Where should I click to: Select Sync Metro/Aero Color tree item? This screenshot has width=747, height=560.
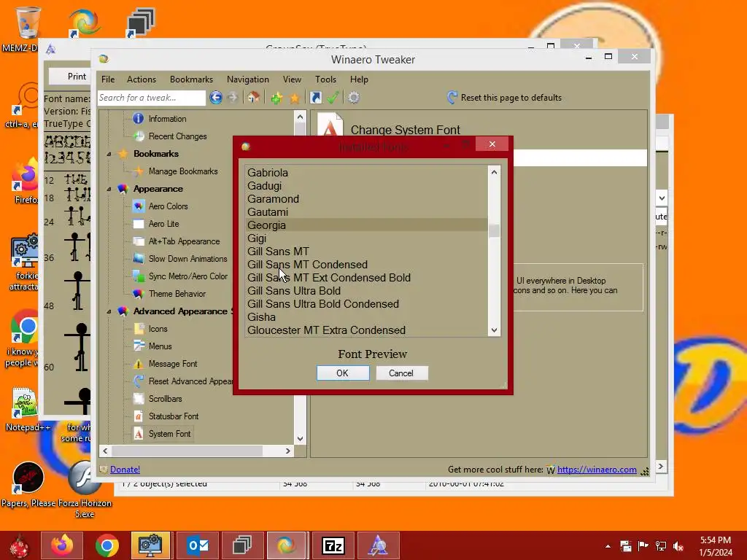pos(187,276)
